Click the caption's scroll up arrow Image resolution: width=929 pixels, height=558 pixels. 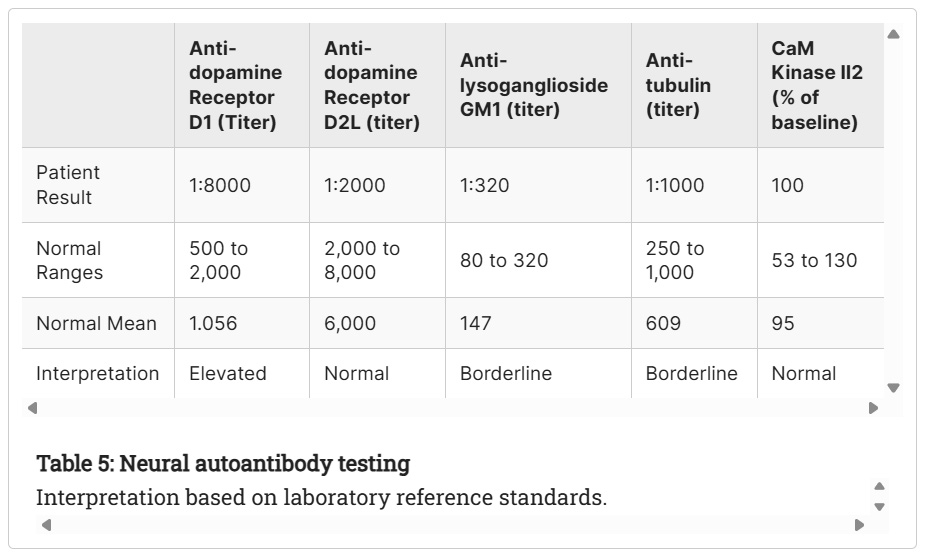[879, 487]
